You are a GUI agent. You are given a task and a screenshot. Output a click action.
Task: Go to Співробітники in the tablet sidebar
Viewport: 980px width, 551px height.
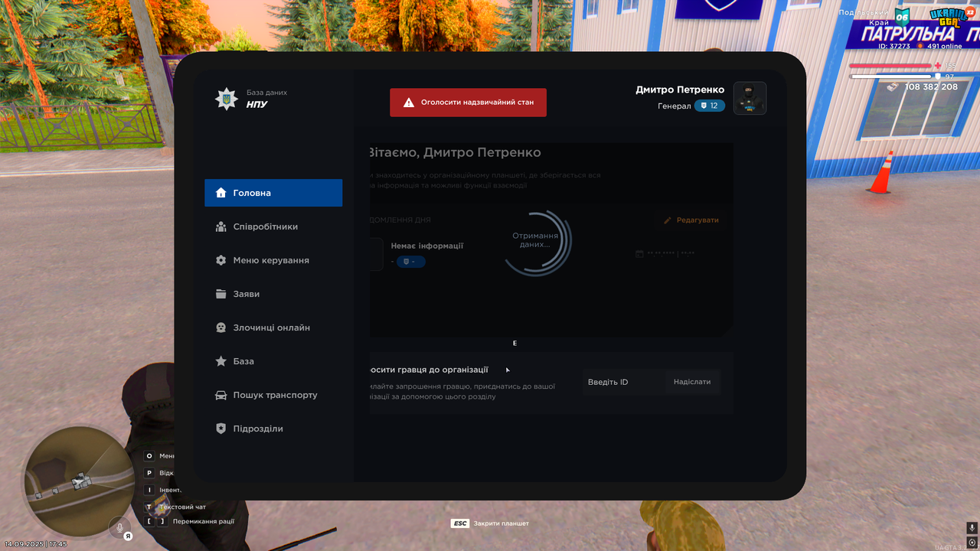[273, 227]
